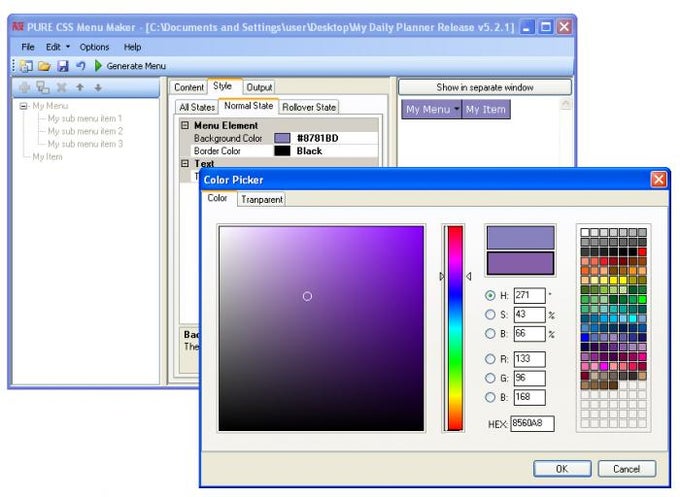Viewport: 680px width, 497px height.
Task: Select the G green radio button
Action: click(490, 378)
